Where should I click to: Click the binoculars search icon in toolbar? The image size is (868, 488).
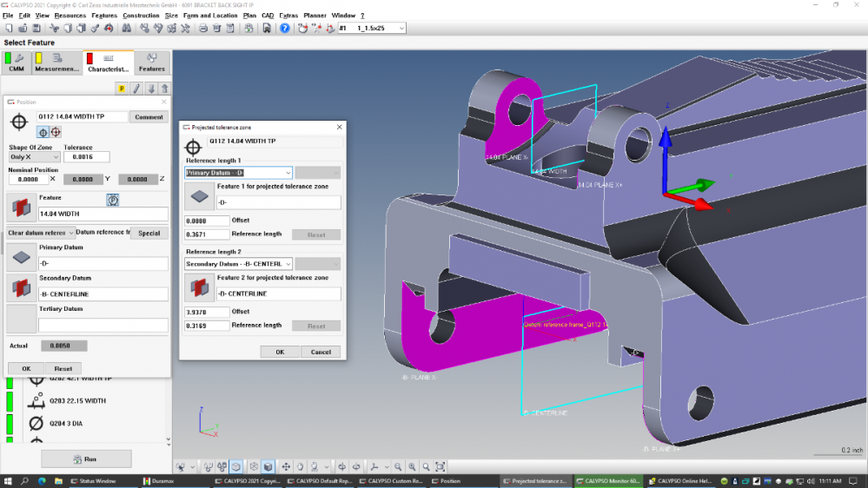[126, 29]
